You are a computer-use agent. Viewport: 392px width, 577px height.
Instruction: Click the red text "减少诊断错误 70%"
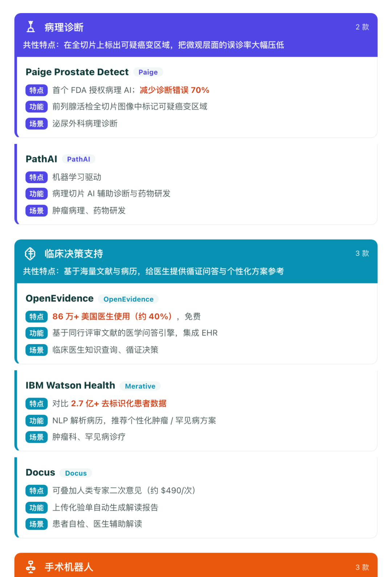coord(175,90)
